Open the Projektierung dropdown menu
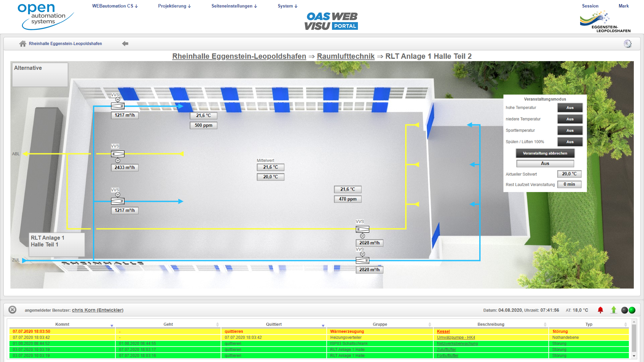The width and height of the screenshot is (644, 362). (174, 6)
